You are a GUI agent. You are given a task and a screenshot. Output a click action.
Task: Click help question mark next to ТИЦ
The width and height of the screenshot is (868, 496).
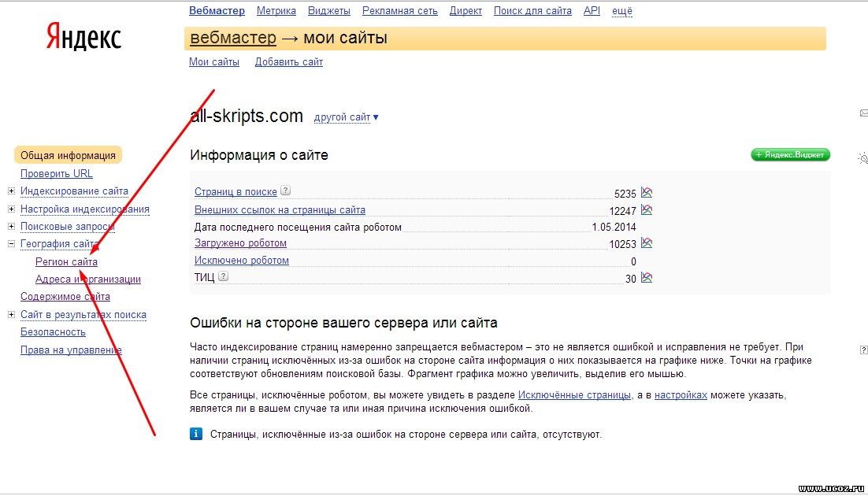click(223, 276)
